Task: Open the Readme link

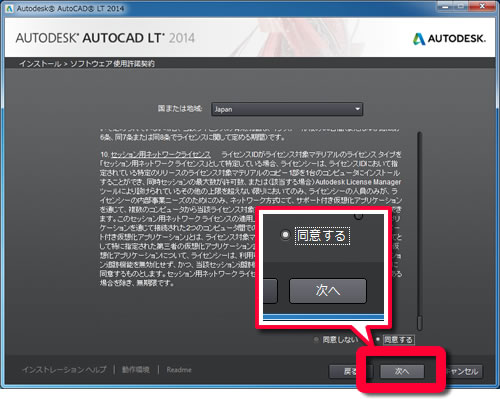Action: pos(179,370)
